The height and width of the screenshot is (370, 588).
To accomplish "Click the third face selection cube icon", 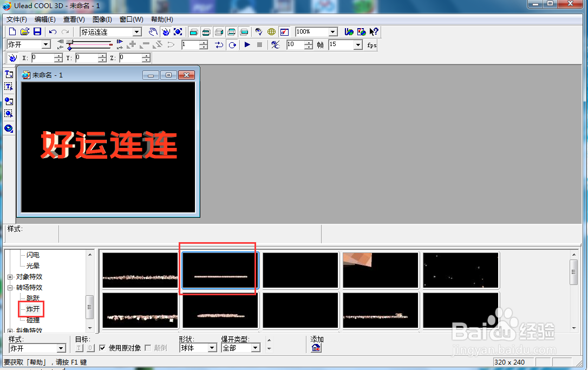I will coord(219,32).
